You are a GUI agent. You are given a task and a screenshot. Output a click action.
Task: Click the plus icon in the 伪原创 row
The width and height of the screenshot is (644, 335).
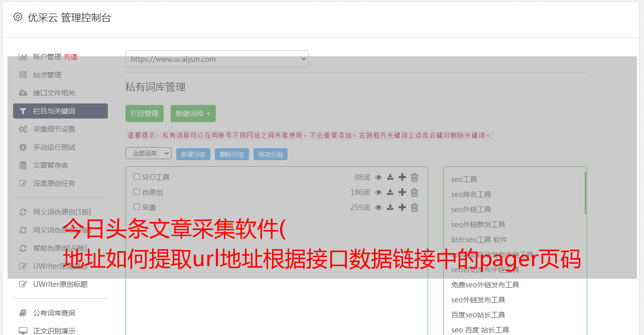tap(402, 192)
